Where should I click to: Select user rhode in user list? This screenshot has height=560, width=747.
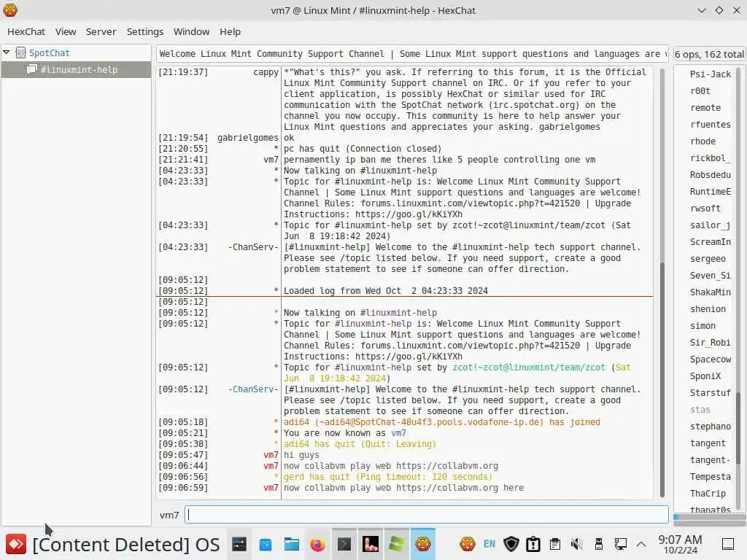tap(703, 141)
